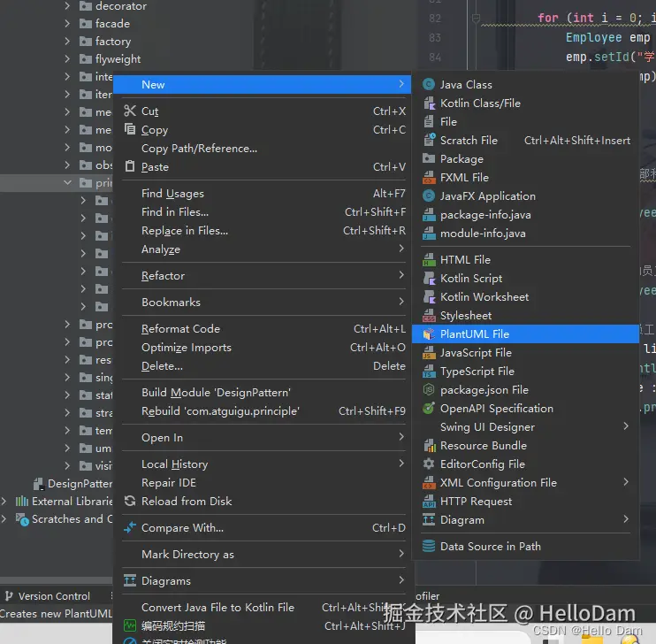Click the HTML File icon
Screen dimensions: 656x644
coord(429,260)
